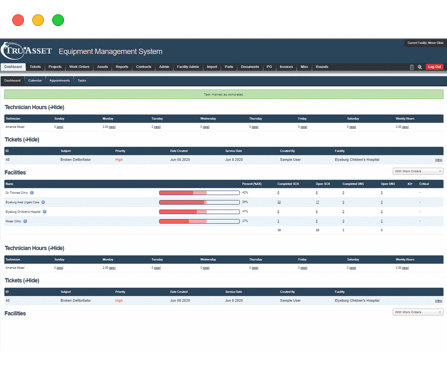
Task: Click the High priority value in first Tickets table
Action: click(119, 160)
